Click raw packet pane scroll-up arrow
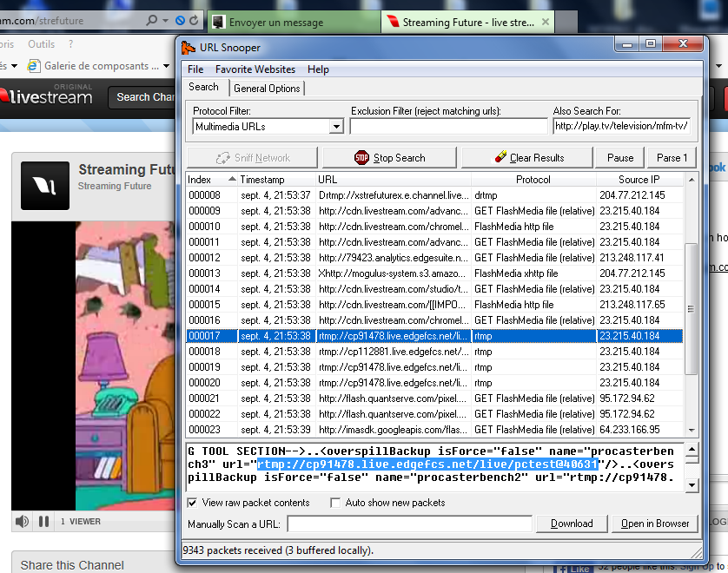 point(692,449)
